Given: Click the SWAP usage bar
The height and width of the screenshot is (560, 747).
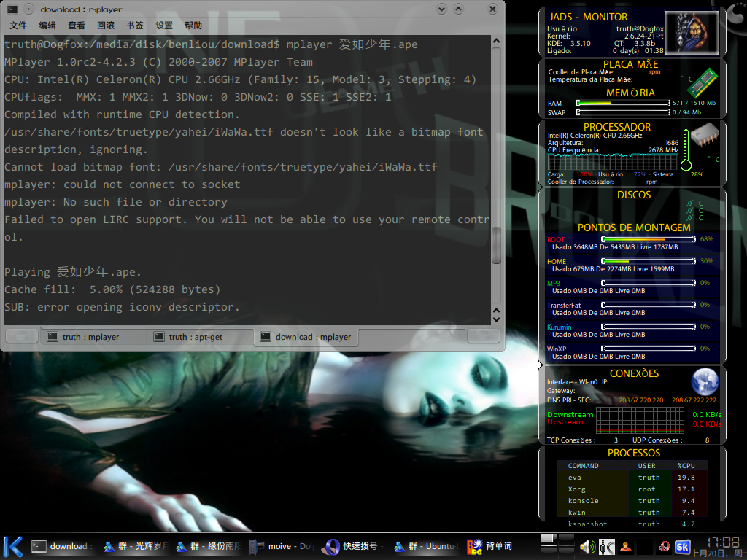Looking at the screenshot, I should pos(623,112).
